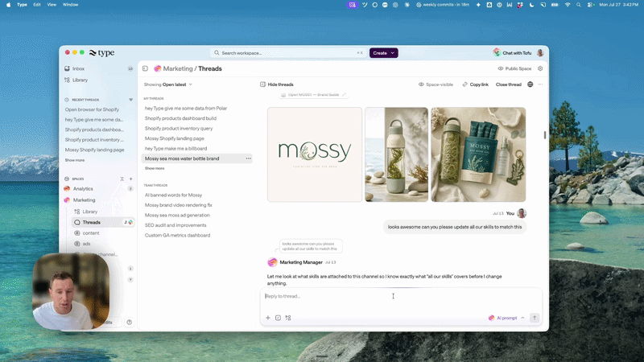Open more options ellipsis in thread header
The height and width of the screenshot is (362, 644).
tap(540, 84)
